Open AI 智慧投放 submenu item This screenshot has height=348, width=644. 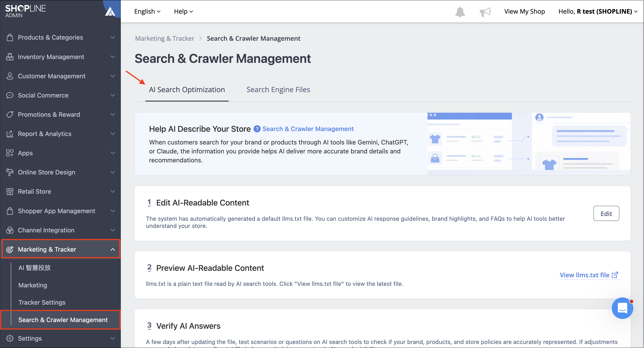[x=34, y=268]
